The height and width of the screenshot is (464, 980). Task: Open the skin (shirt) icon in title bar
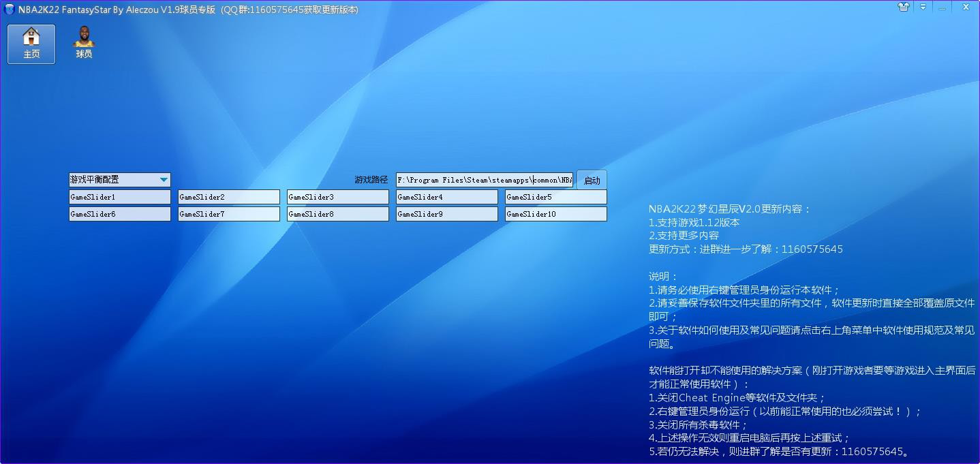tap(904, 7)
